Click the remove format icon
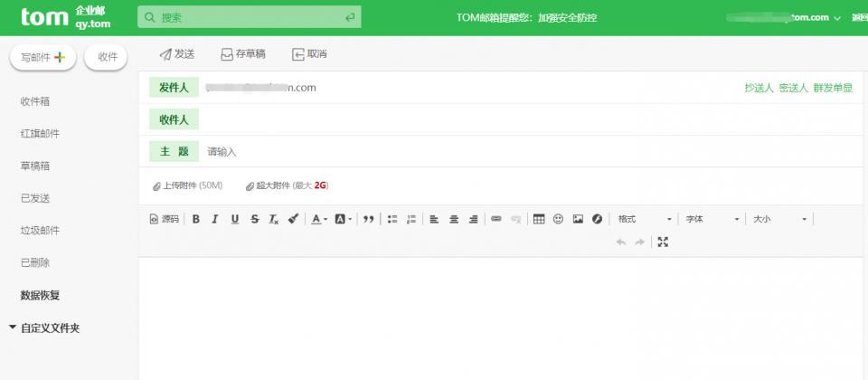868x380 pixels. [x=274, y=219]
